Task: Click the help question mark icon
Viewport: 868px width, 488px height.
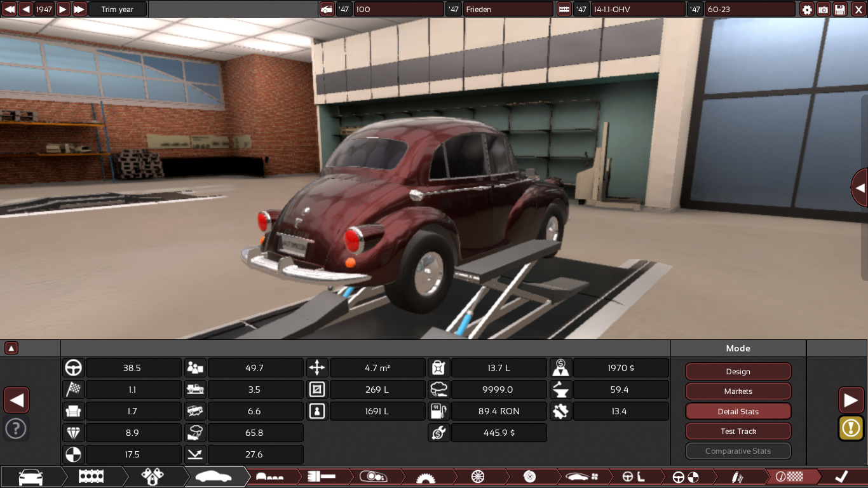Action: [x=16, y=428]
